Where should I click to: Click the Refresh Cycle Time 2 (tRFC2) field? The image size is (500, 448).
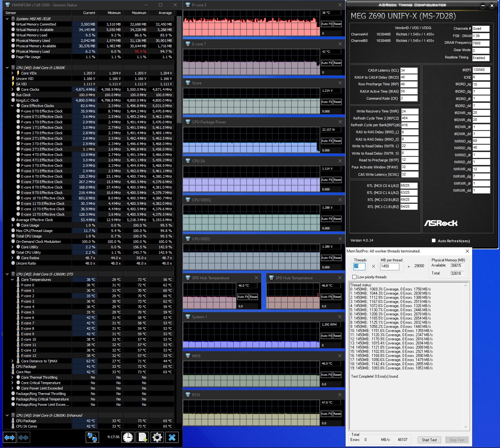click(410, 118)
